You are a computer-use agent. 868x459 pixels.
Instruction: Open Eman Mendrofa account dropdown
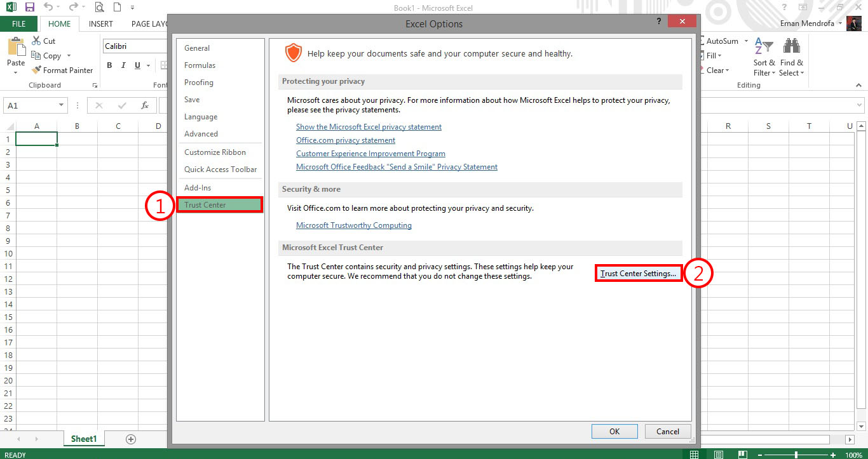click(x=840, y=24)
